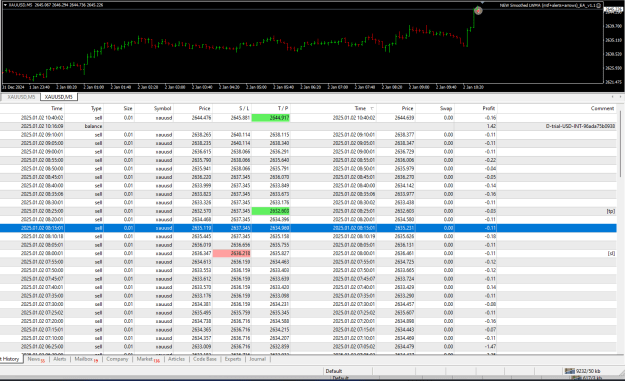Open the Experts tab
The width and height of the screenshot is (625, 381).
point(233,359)
